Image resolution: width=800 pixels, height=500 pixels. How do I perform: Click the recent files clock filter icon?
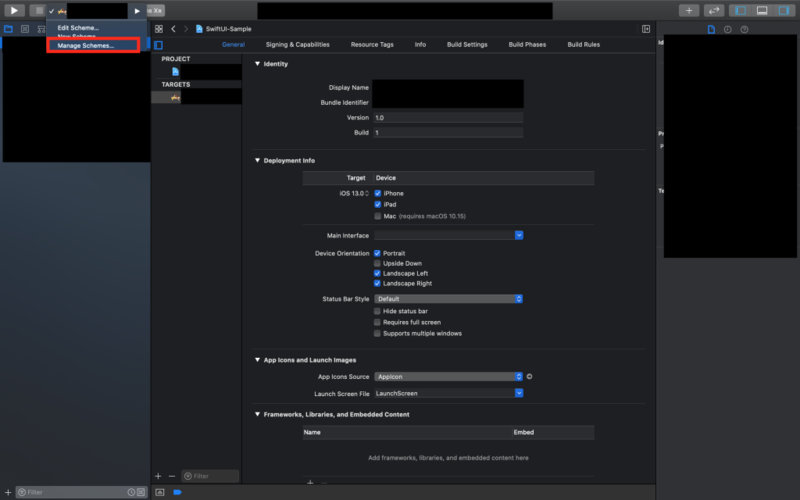pos(131,492)
